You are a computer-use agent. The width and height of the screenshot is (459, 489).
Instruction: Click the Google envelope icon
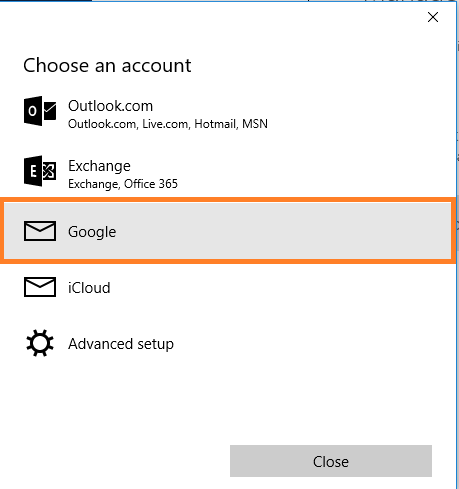tap(40, 231)
